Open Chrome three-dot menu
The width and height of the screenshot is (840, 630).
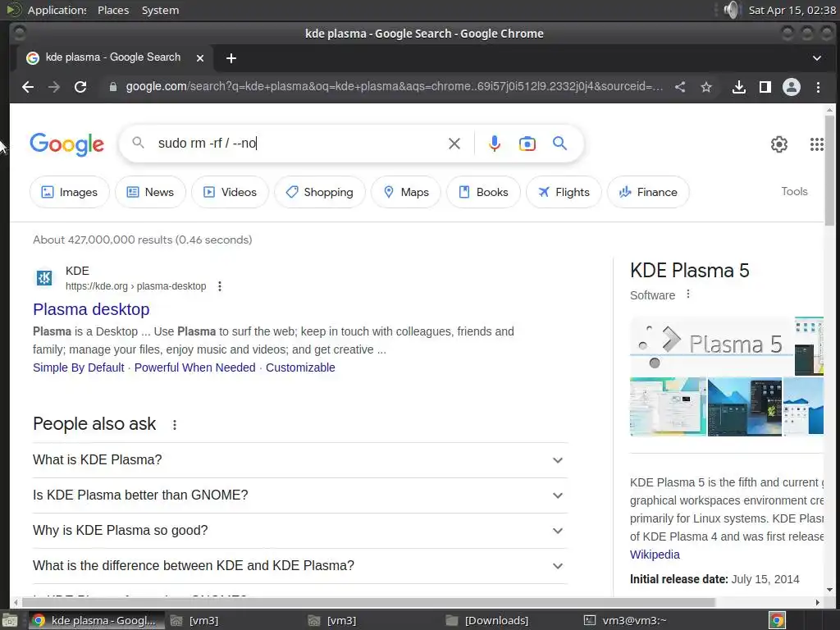point(818,87)
